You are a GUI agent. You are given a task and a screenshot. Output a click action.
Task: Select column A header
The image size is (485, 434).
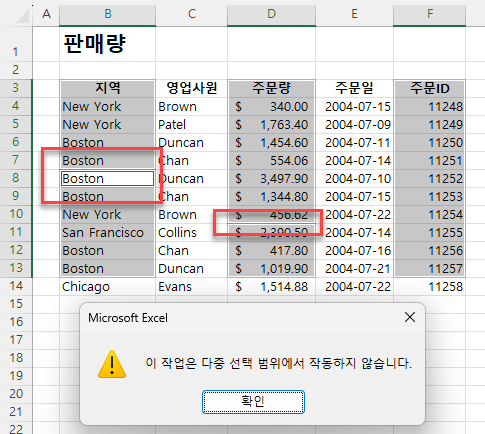coord(46,14)
